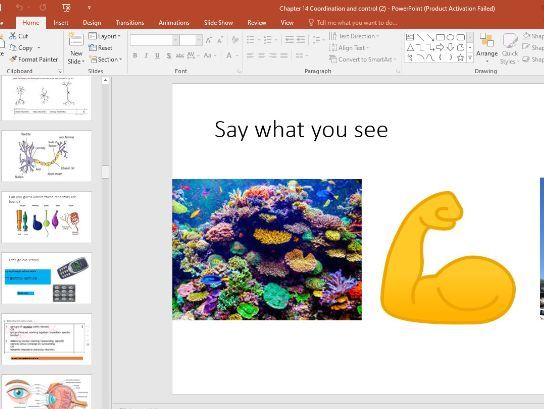
Task: Select the Oval shape
Action: (x=450, y=37)
